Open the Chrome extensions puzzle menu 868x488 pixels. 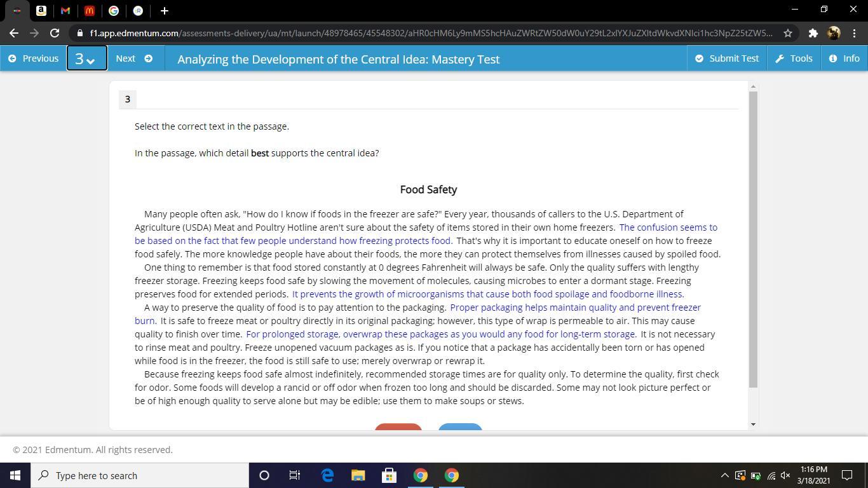pyautogui.click(x=813, y=33)
